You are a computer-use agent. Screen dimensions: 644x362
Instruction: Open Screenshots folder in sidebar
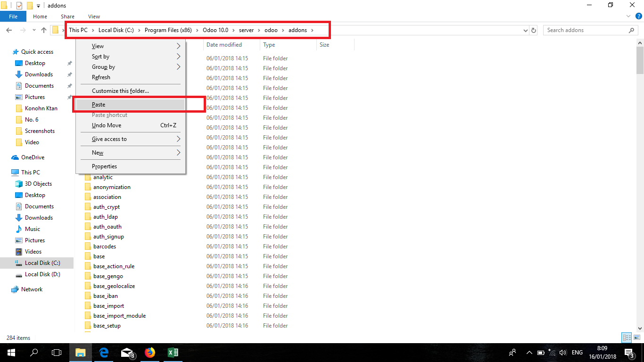40,131
